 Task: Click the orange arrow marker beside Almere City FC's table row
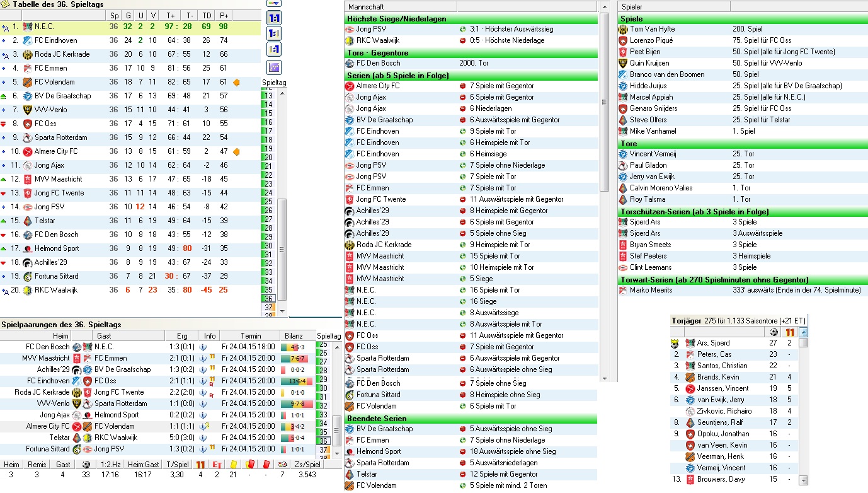pyautogui.click(x=237, y=151)
